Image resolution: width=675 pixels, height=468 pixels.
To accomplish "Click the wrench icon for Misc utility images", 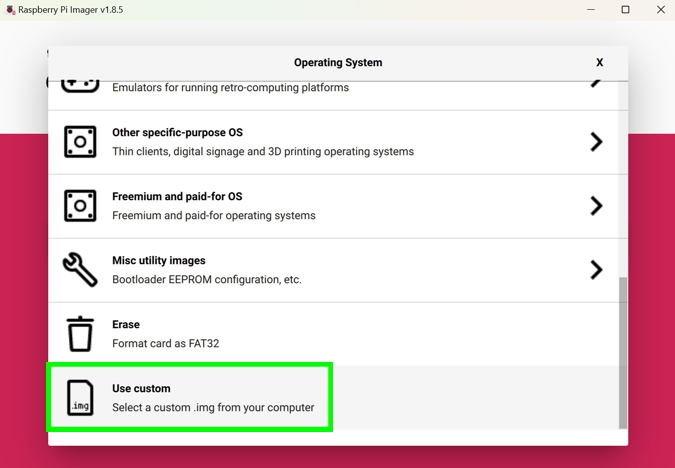I will click(80, 270).
